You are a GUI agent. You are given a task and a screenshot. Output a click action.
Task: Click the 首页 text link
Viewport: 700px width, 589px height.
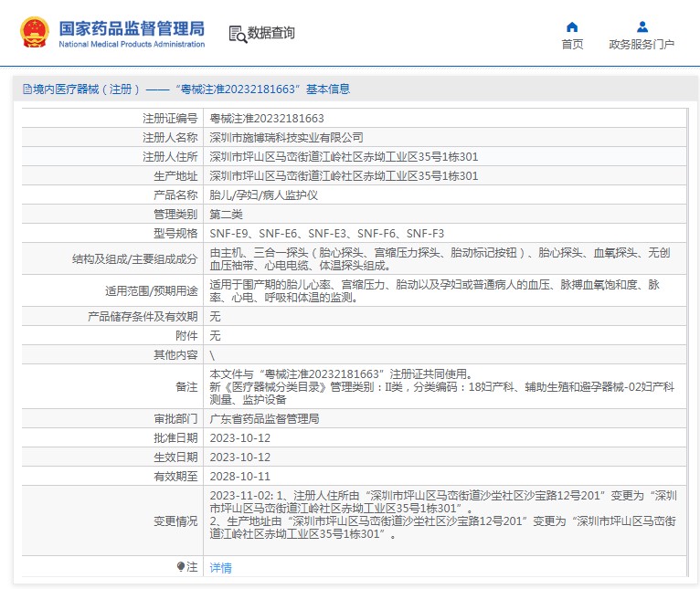(x=572, y=44)
